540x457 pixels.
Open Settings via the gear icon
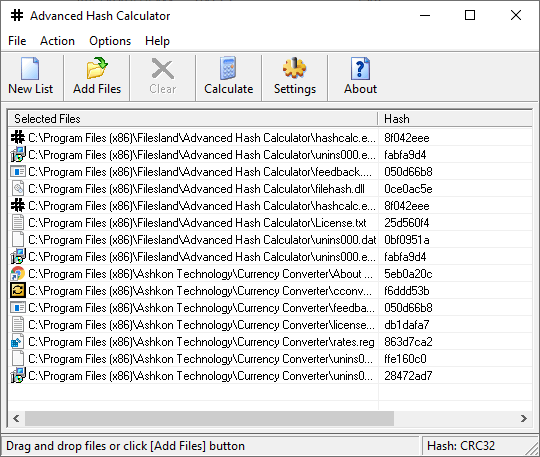coord(294,68)
